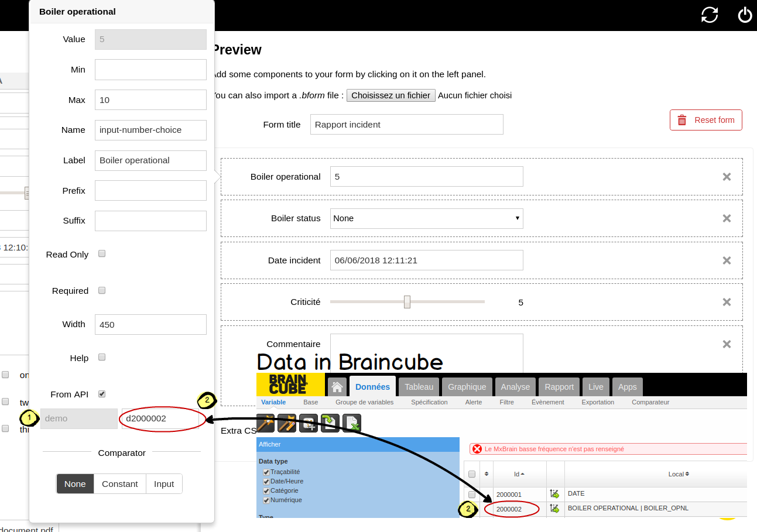Click the Reset form button
Viewport: 757px width, 532px height.
[x=705, y=120]
